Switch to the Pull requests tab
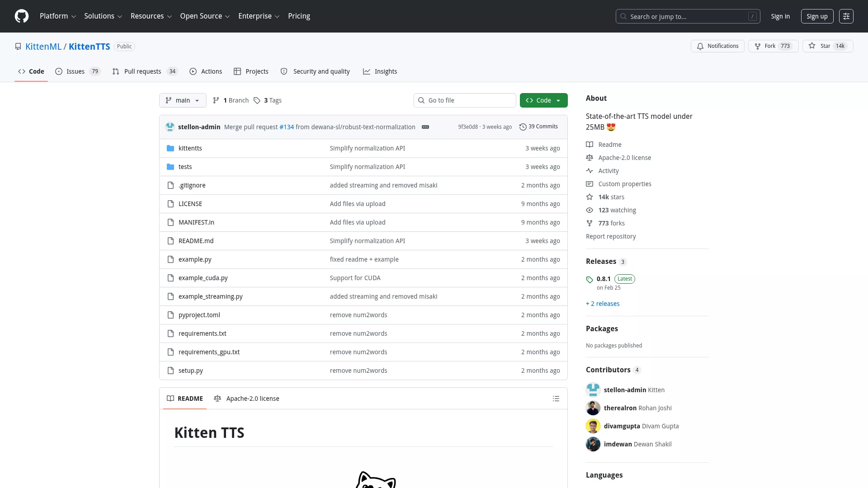This screenshot has height=488, width=868. tap(145, 71)
